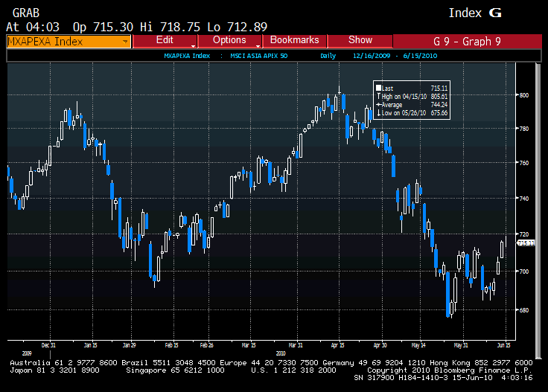Click the 6/15/2010 end date
Screen dimensions: 548x392
click(420, 56)
